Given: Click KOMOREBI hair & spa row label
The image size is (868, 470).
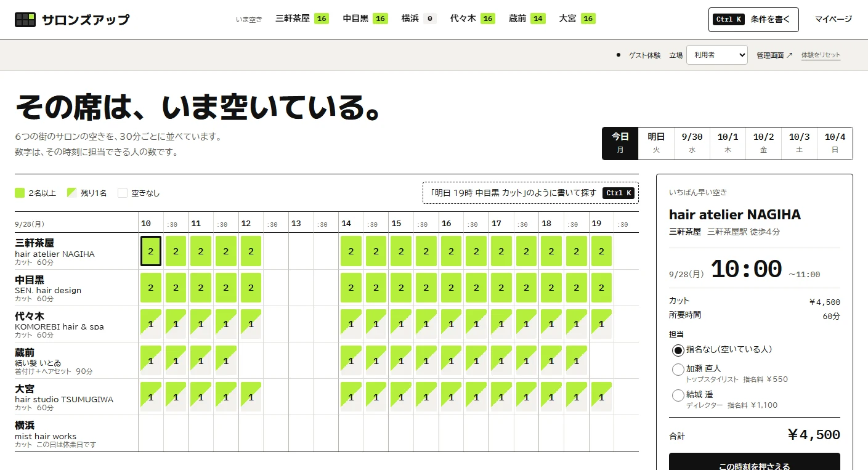Looking at the screenshot, I should (x=60, y=326).
